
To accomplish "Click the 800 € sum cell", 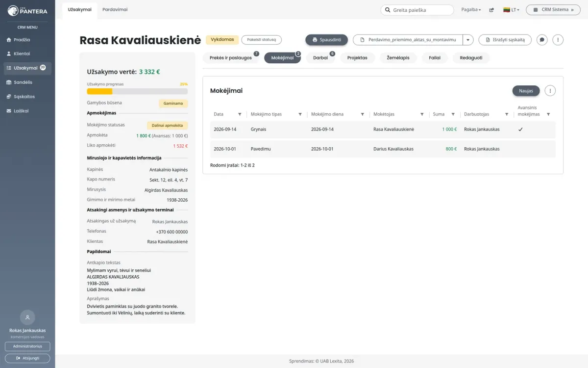I will pos(451,149).
